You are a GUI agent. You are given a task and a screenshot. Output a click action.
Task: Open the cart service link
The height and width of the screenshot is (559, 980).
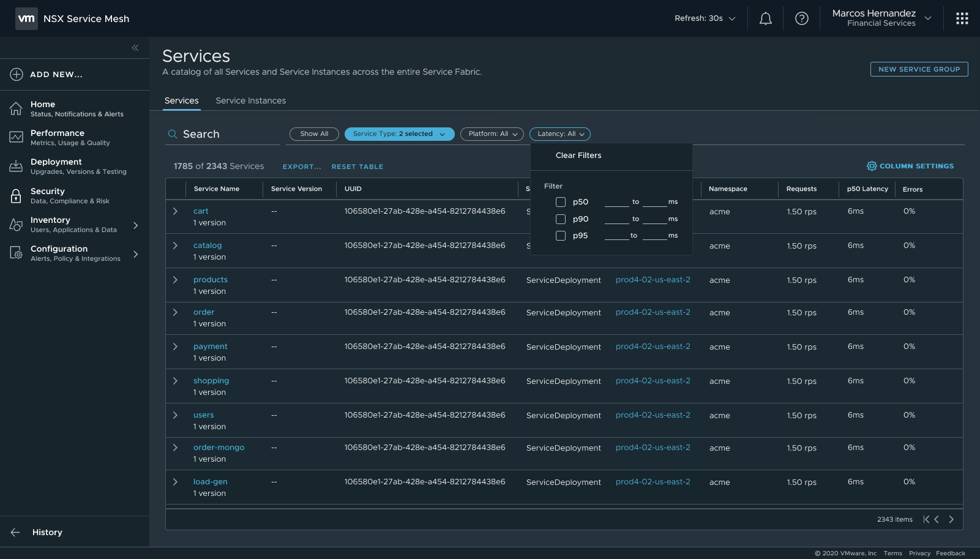[201, 211]
